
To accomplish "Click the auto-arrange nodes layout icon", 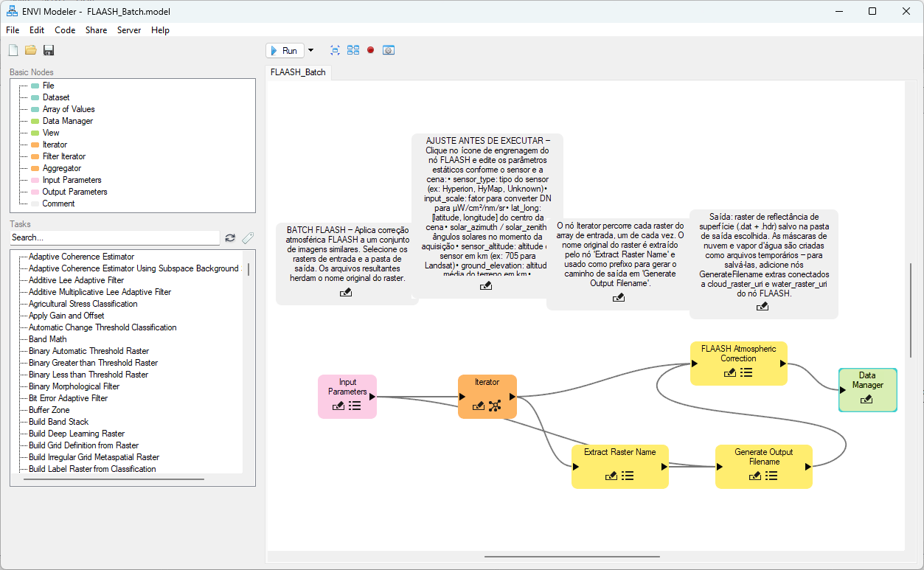I will (x=353, y=50).
